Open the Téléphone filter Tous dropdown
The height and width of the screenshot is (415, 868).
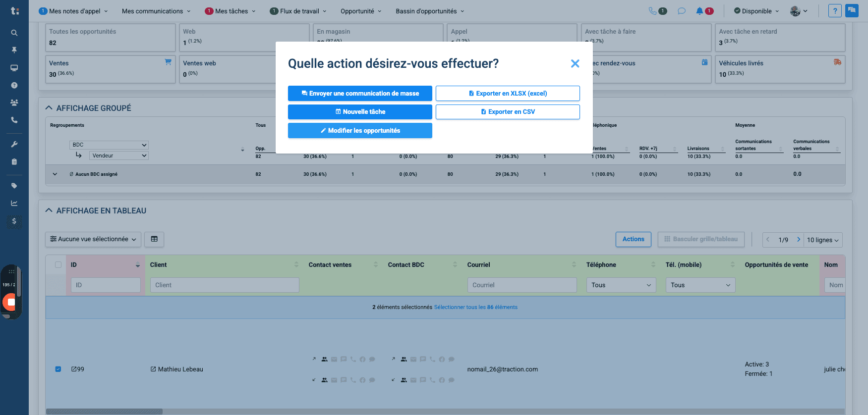tap(621, 285)
